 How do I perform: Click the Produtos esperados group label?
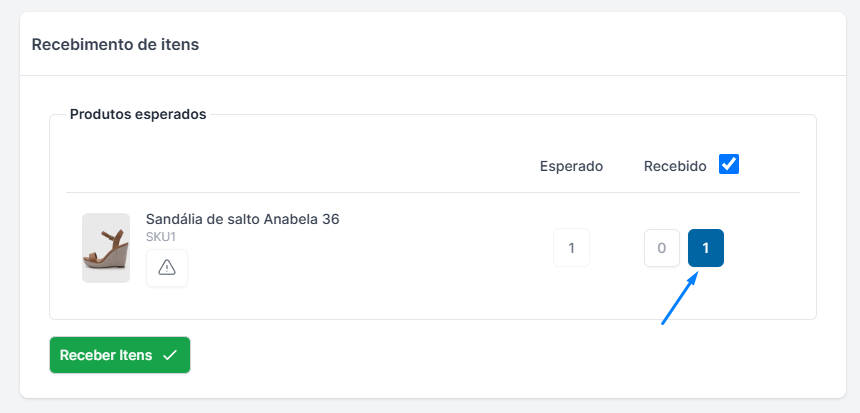pos(138,115)
